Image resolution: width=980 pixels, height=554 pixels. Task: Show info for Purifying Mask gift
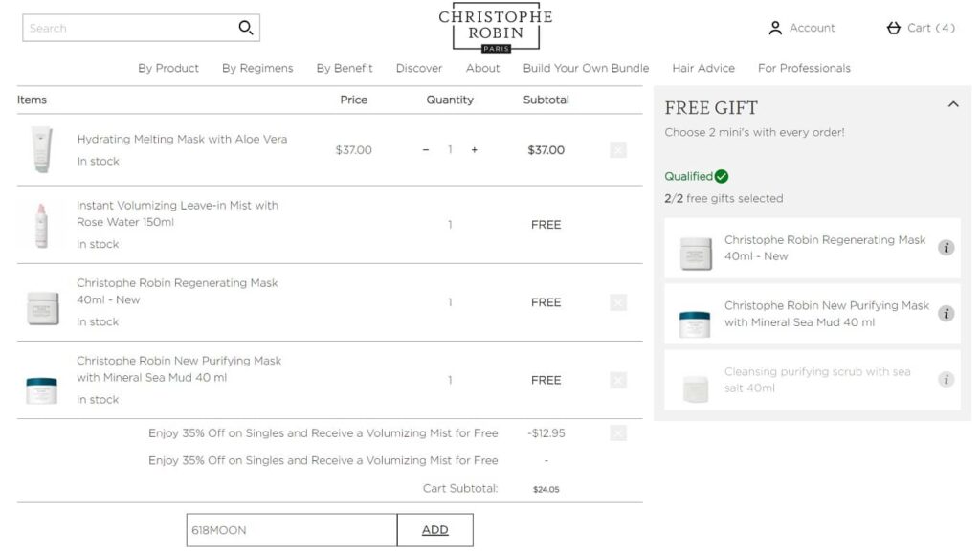pyautogui.click(x=947, y=314)
